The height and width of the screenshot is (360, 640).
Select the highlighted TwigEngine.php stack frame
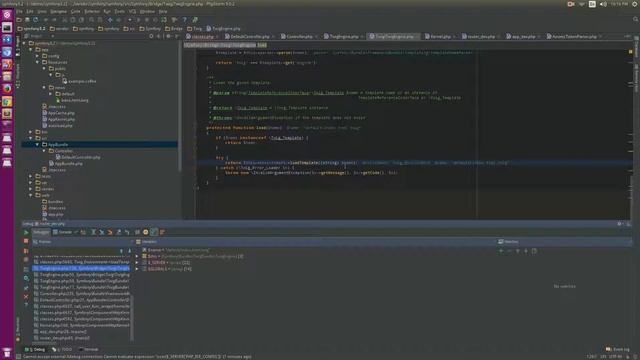point(81,269)
